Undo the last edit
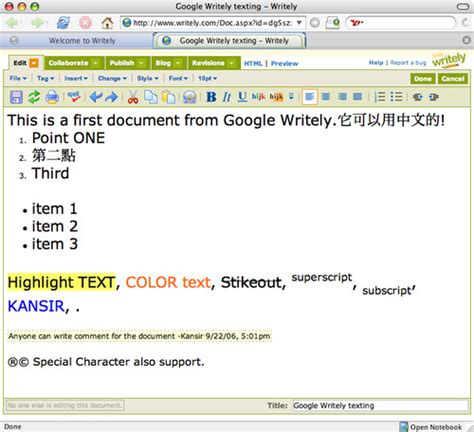Image resolution: width=474 pixels, height=432 pixels. coord(96,97)
